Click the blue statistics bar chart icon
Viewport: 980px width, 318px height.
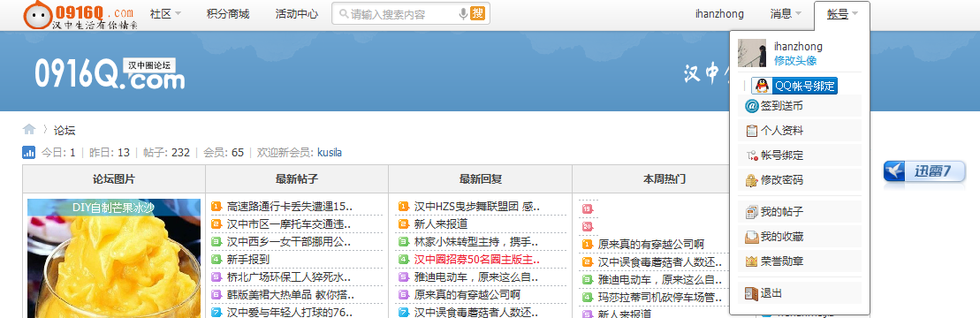pos(29,152)
